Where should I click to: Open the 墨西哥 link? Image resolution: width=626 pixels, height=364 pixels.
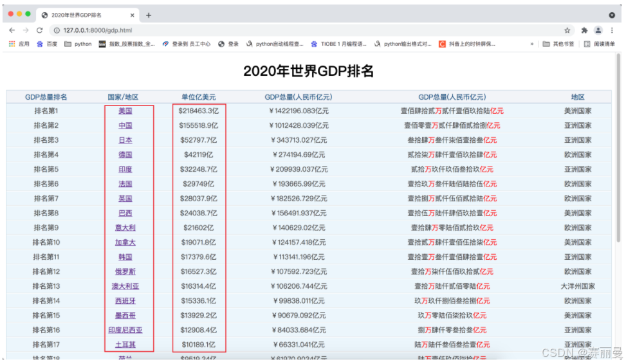[125, 315]
